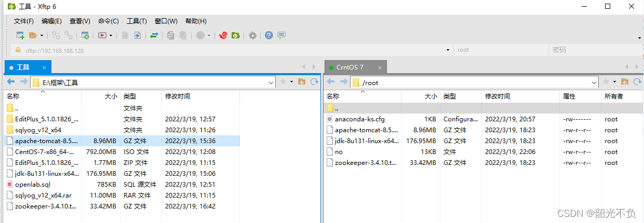Select local zookeeper-3.4.10 GZ file
Viewport: 644px width, 223px height.
[x=122, y=206]
